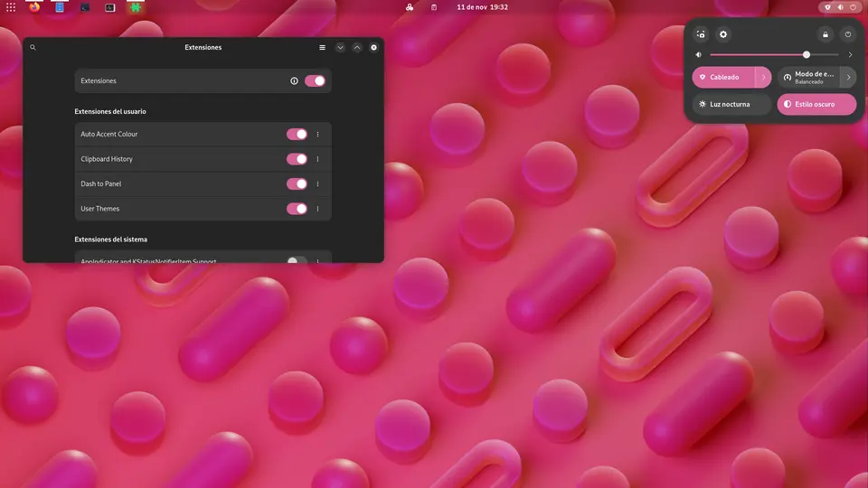Click the screenshot icon in quick settings
This screenshot has width=868, height=488.
(x=701, y=34)
